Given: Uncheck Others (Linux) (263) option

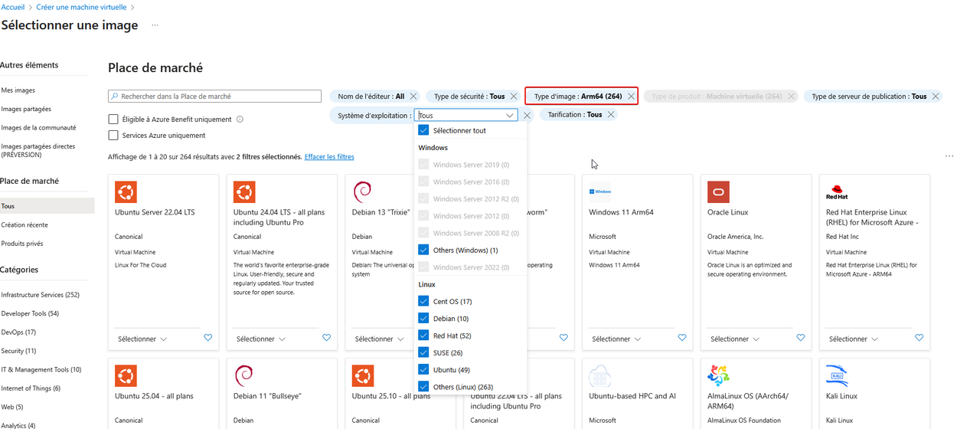Looking at the screenshot, I should click(x=423, y=387).
